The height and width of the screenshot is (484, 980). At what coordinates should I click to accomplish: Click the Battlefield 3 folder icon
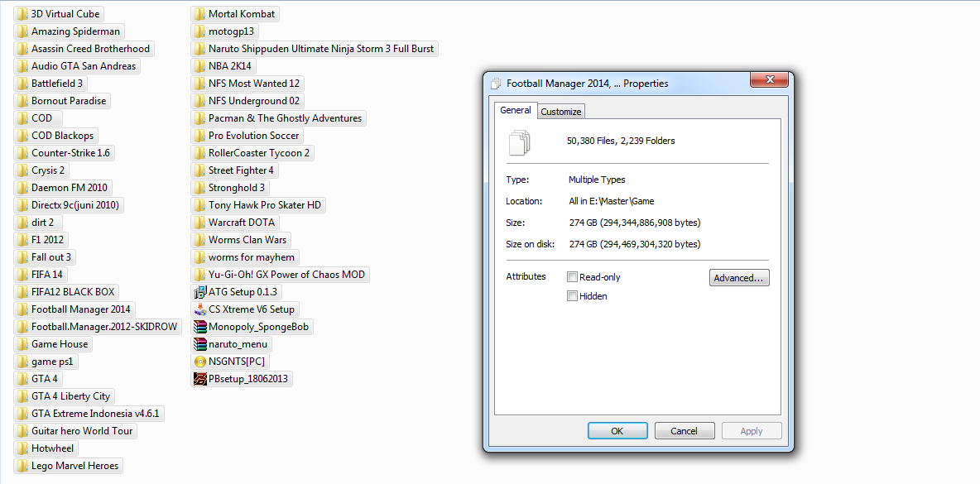click(22, 83)
